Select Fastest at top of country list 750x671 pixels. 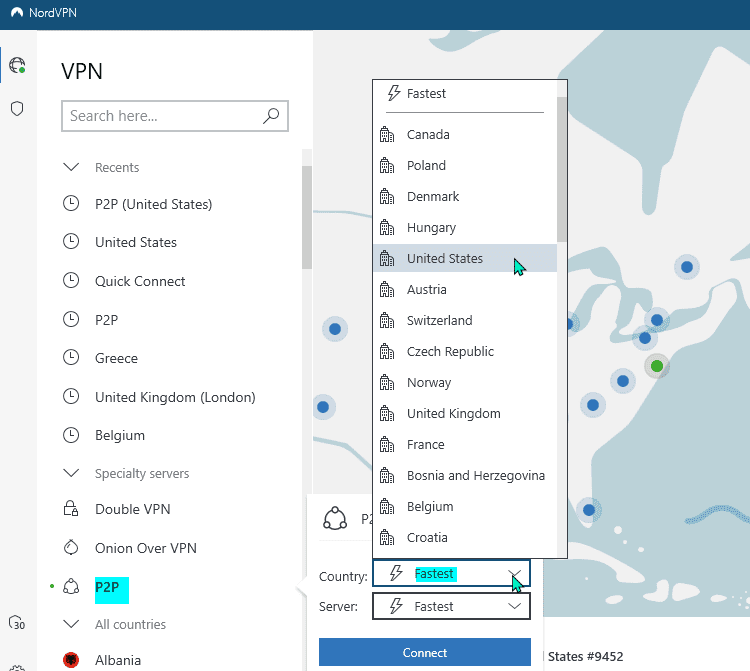click(465, 93)
